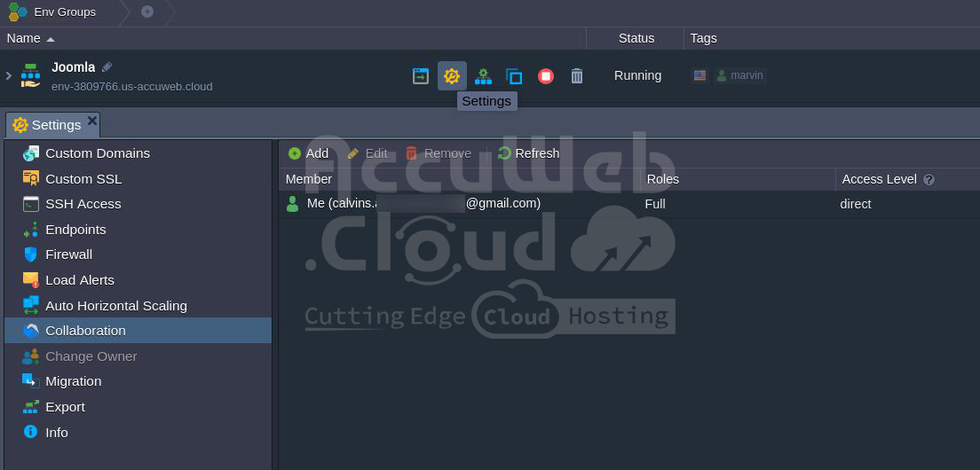Expand the Joomla environment row

point(9,76)
